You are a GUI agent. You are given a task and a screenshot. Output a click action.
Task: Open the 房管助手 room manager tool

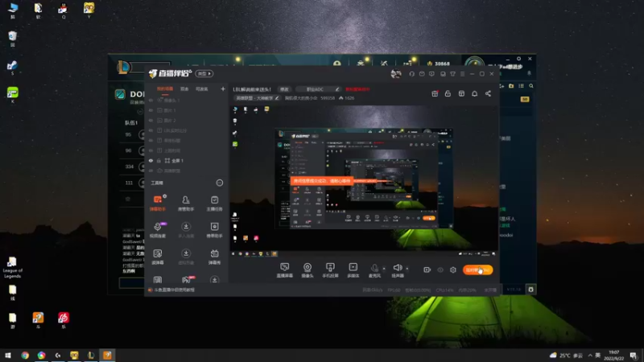coord(186,204)
